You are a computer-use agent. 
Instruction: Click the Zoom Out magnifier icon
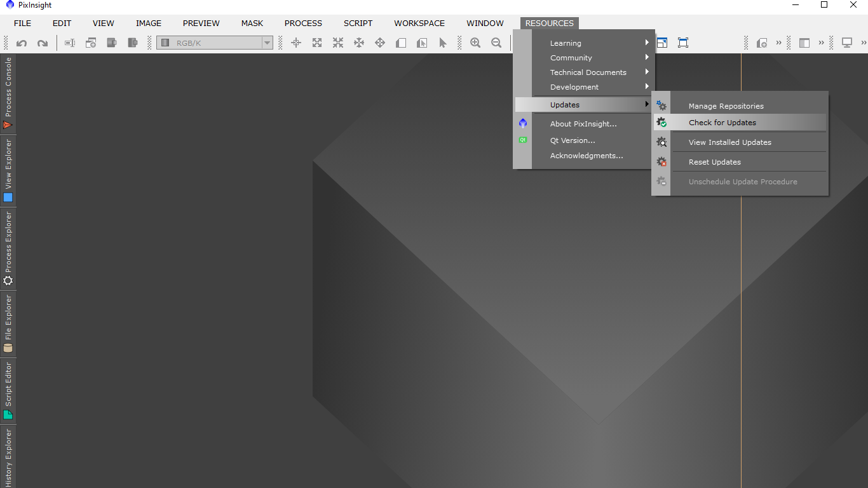[x=496, y=43]
